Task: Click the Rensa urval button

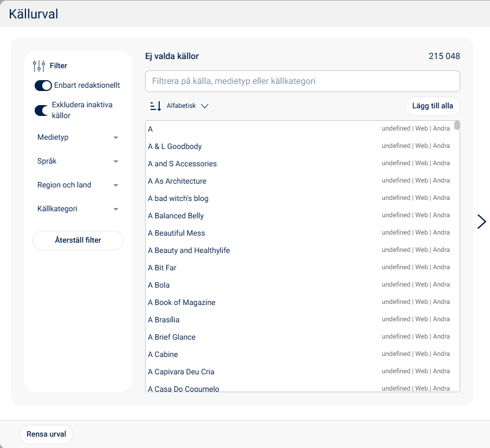Action: point(46,434)
